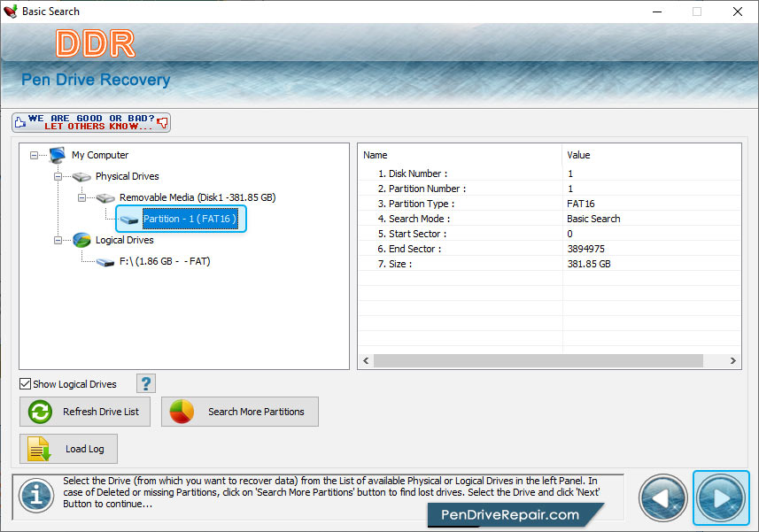Minimize the Basic Search window

click(657, 12)
